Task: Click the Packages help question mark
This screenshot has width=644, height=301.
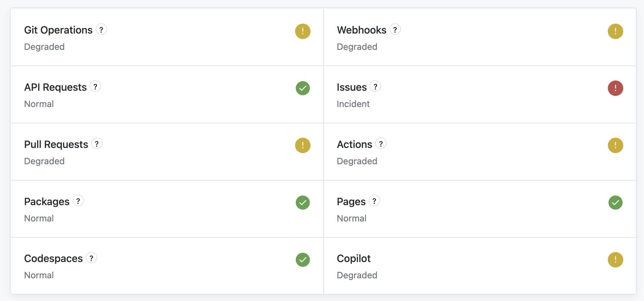Action: [78, 201]
